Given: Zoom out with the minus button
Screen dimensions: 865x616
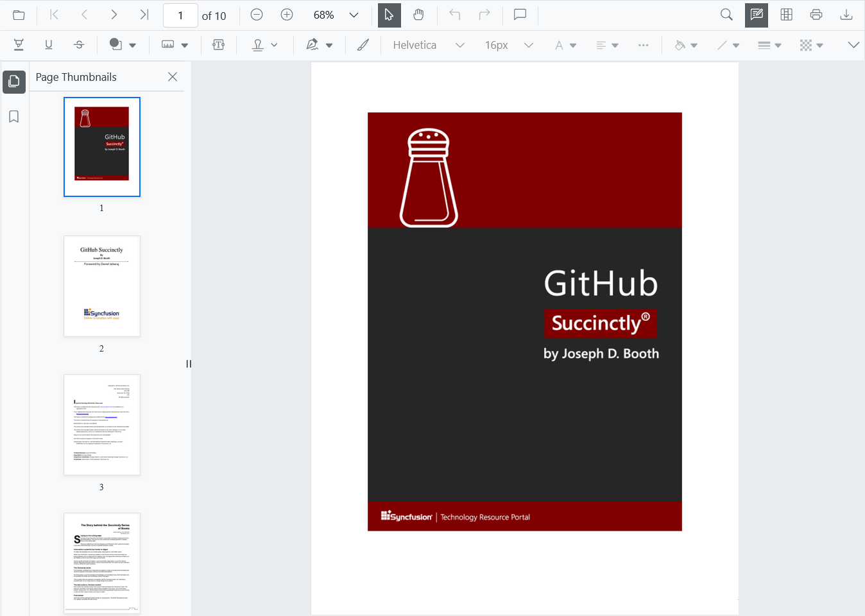Looking at the screenshot, I should click(257, 15).
